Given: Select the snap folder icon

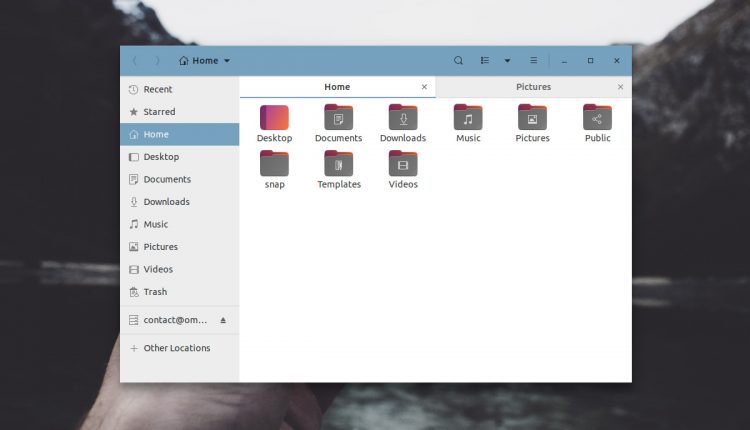Looking at the screenshot, I should [x=274, y=164].
